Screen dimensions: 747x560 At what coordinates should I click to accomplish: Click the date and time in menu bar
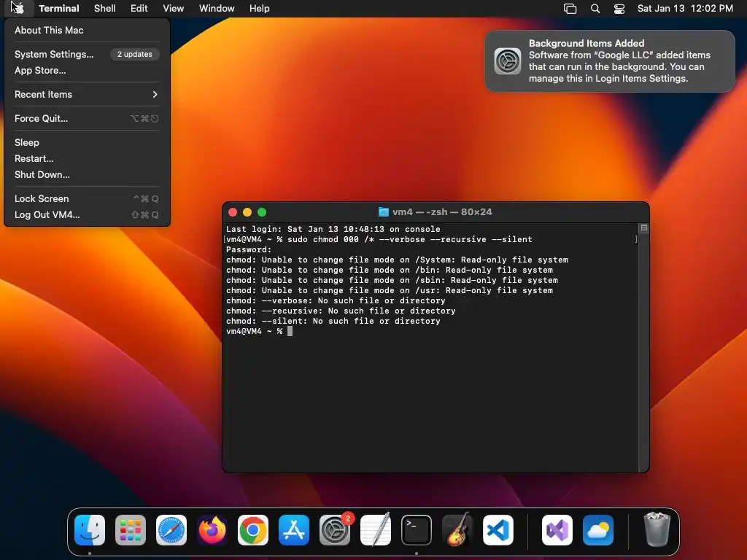coord(685,9)
